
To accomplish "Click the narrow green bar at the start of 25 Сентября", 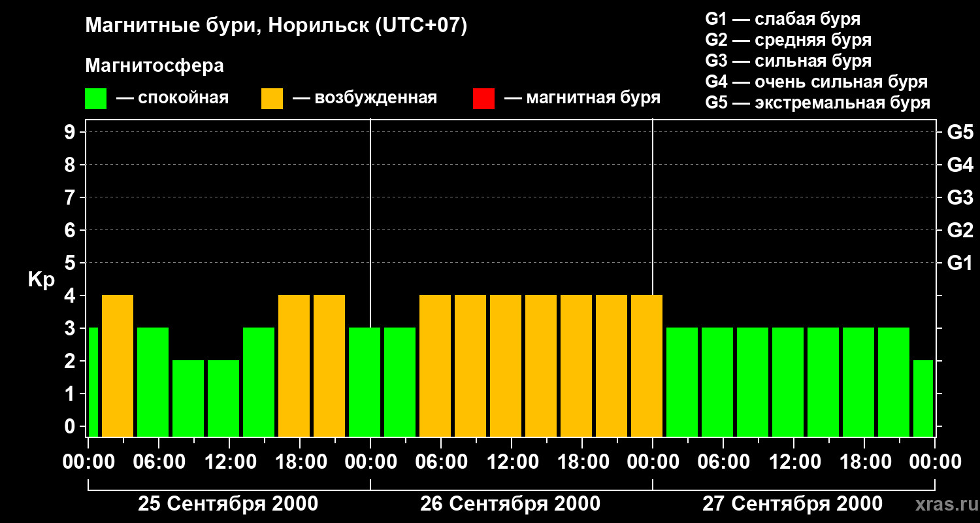I will tap(93, 382).
